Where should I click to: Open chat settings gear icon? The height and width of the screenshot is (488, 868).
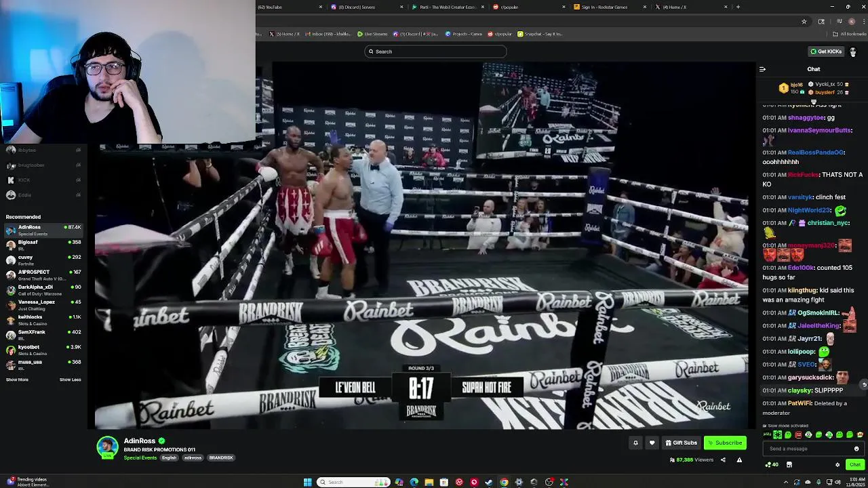pyautogui.click(x=837, y=465)
